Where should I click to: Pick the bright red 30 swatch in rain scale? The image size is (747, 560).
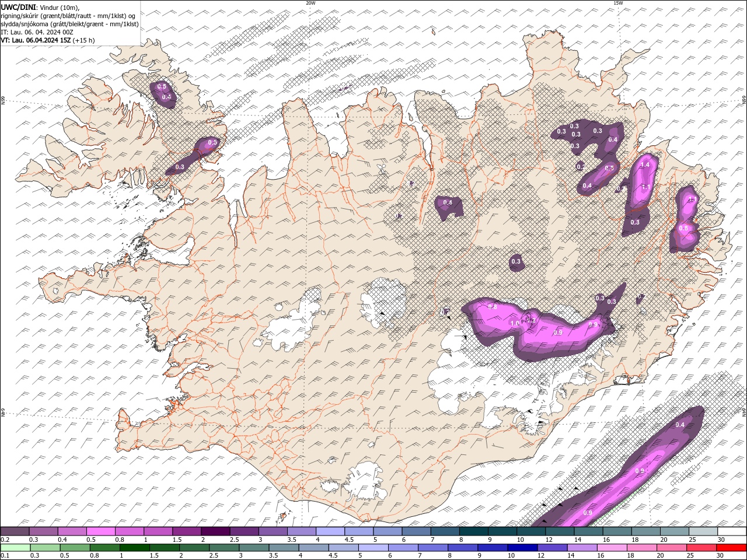tap(731, 548)
